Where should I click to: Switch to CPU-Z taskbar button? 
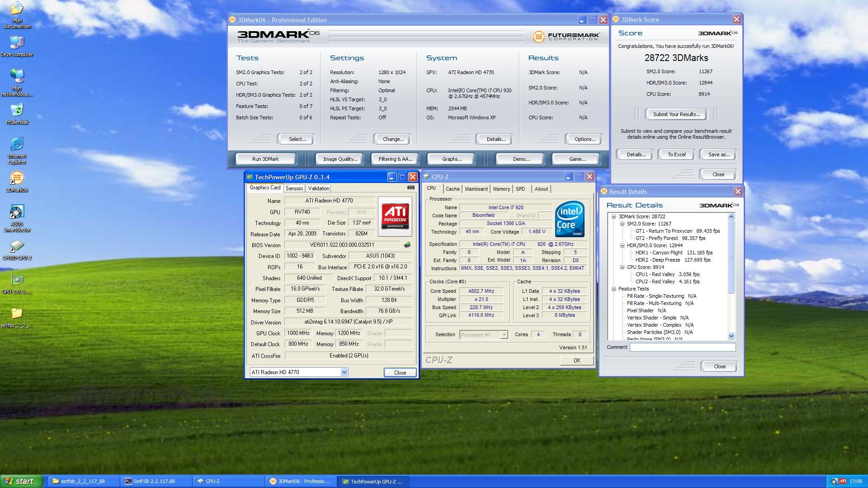click(229, 482)
